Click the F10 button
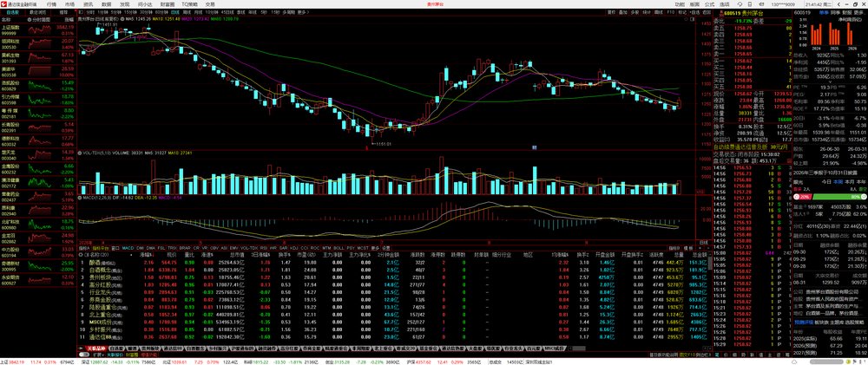 670,12
